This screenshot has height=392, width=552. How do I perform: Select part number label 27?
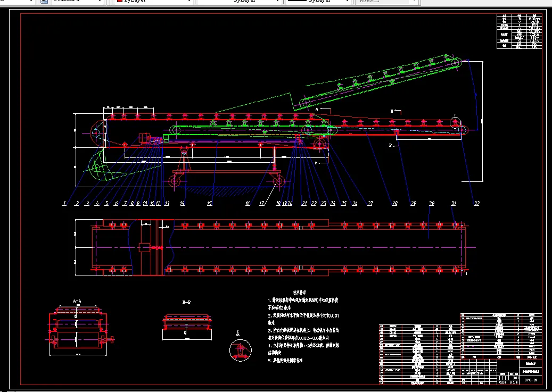[370, 203]
